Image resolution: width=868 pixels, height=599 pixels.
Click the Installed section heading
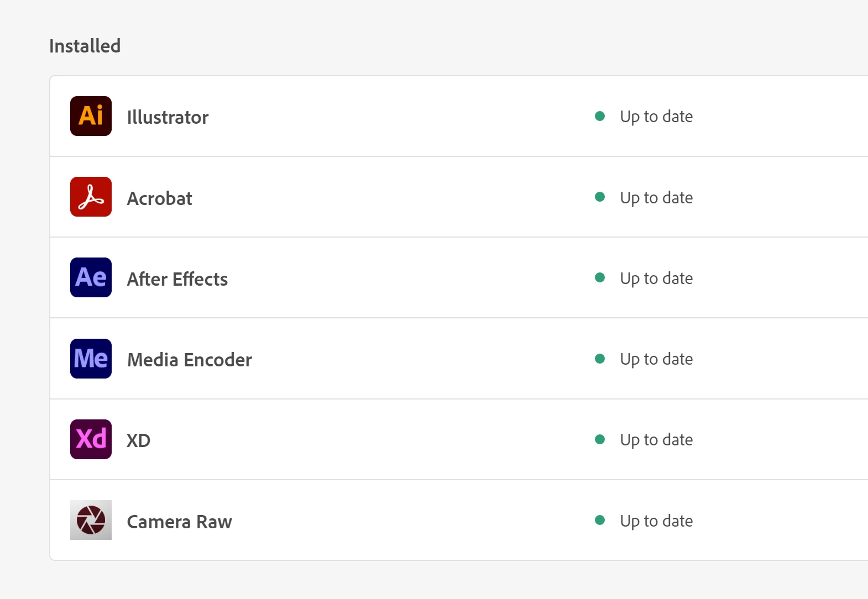pos(85,46)
